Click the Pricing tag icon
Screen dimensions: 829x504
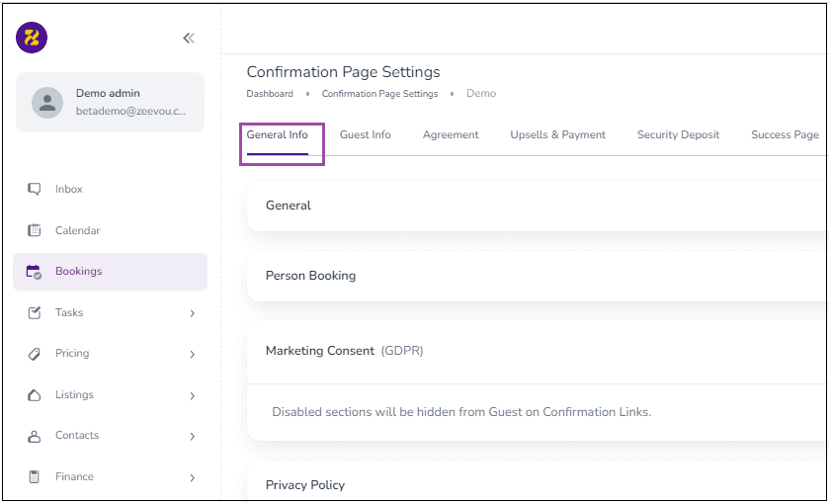[x=34, y=353]
